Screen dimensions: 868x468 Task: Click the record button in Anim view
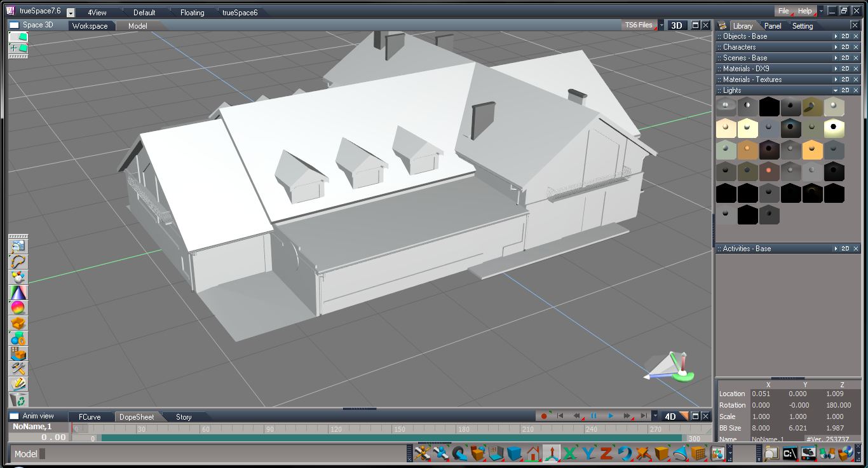[544, 416]
